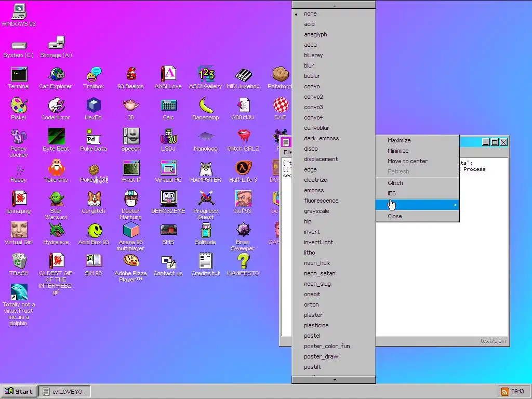Choose the 'anaglyph' filter
The width and height of the screenshot is (532, 399).
click(x=333, y=34)
